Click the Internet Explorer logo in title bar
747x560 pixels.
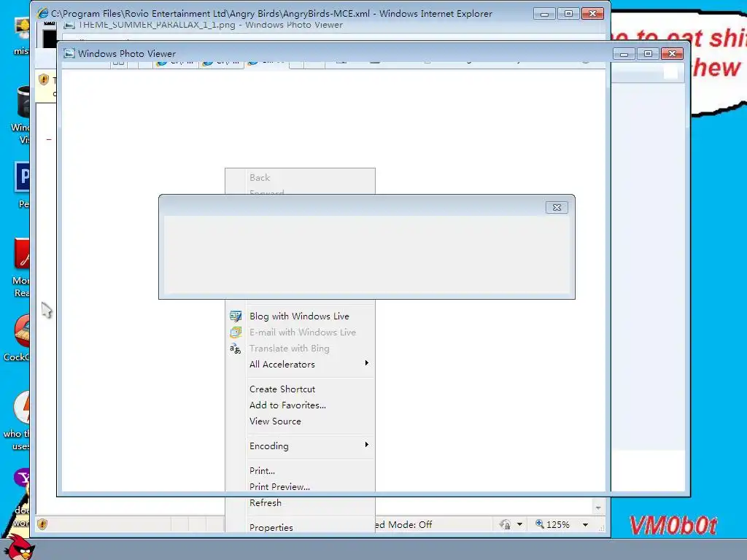tap(43, 13)
